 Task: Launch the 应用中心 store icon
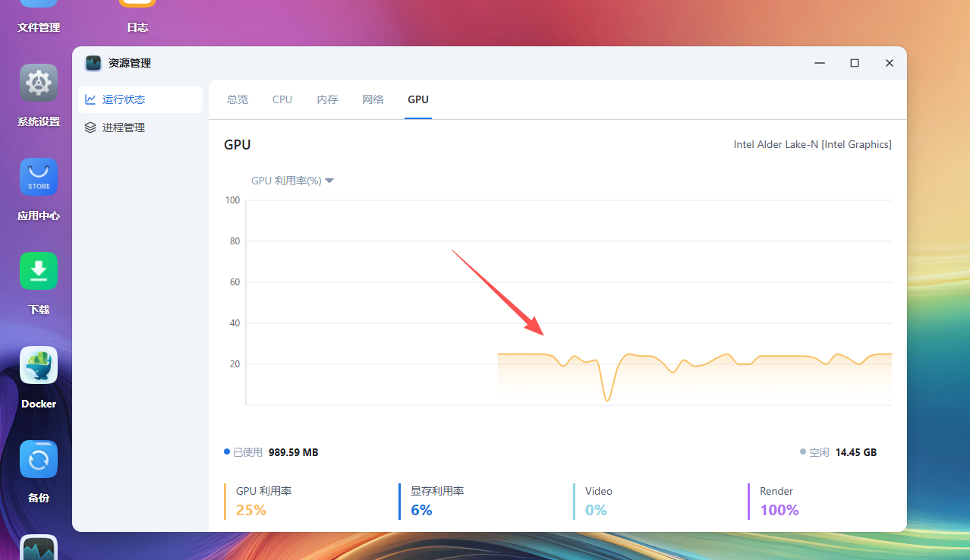(x=39, y=177)
